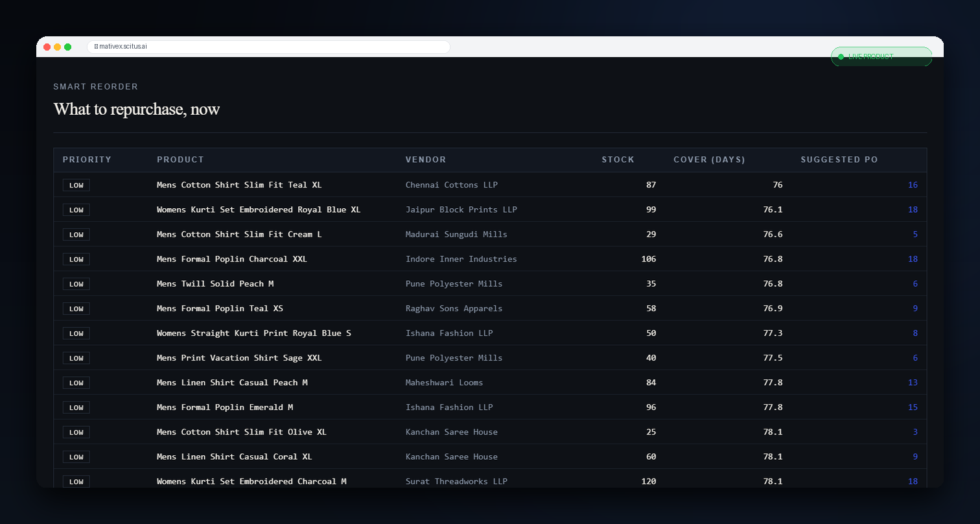Click the SMART REORDER section label
Viewport: 980px width, 524px height.
tap(96, 87)
